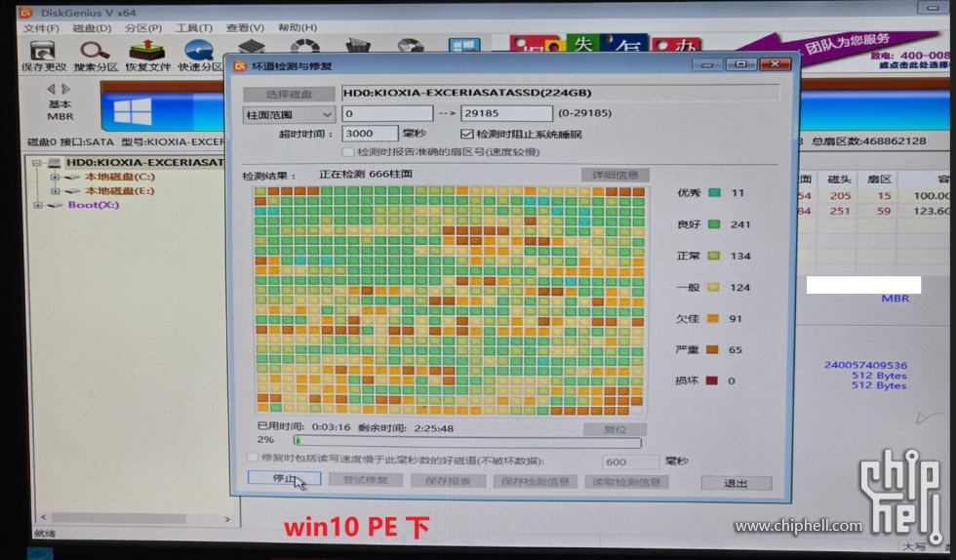Open the 恢复文件 toolbar tool
Image resolution: width=956 pixels, height=560 pixels.
(146, 51)
